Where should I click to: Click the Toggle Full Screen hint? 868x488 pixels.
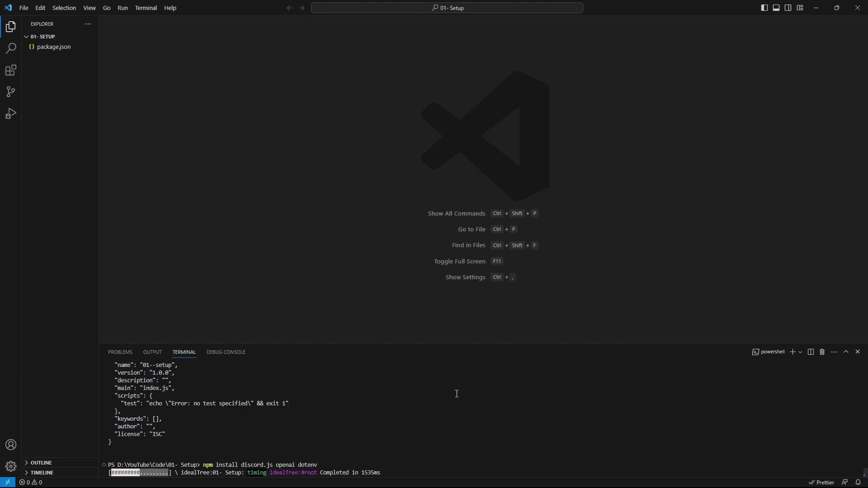click(x=469, y=262)
